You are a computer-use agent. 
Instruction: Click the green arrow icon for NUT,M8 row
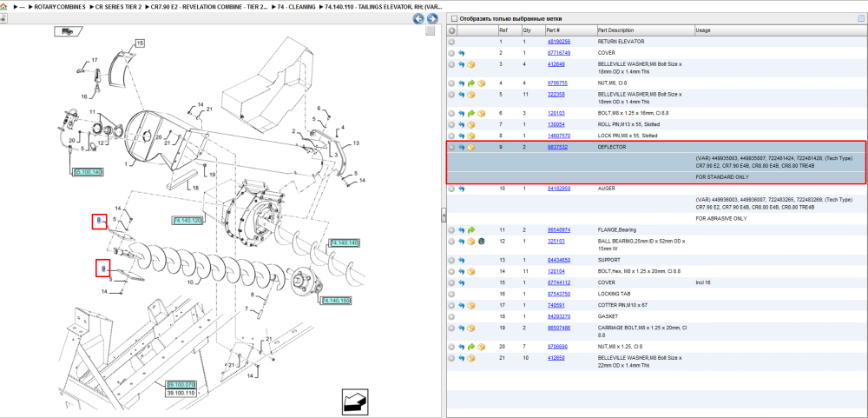[471, 347]
